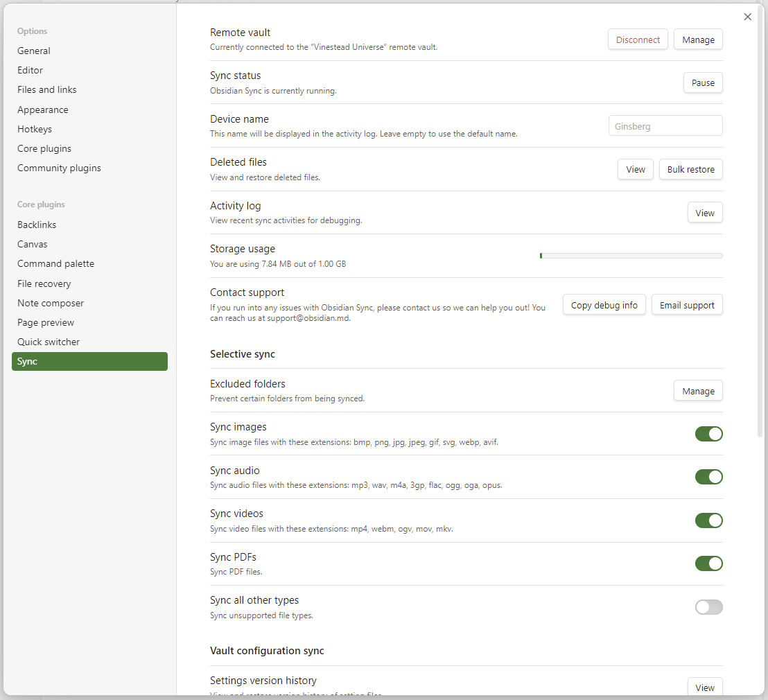View the Activity log
The width and height of the screenshot is (768, 700).
[705, 213]
